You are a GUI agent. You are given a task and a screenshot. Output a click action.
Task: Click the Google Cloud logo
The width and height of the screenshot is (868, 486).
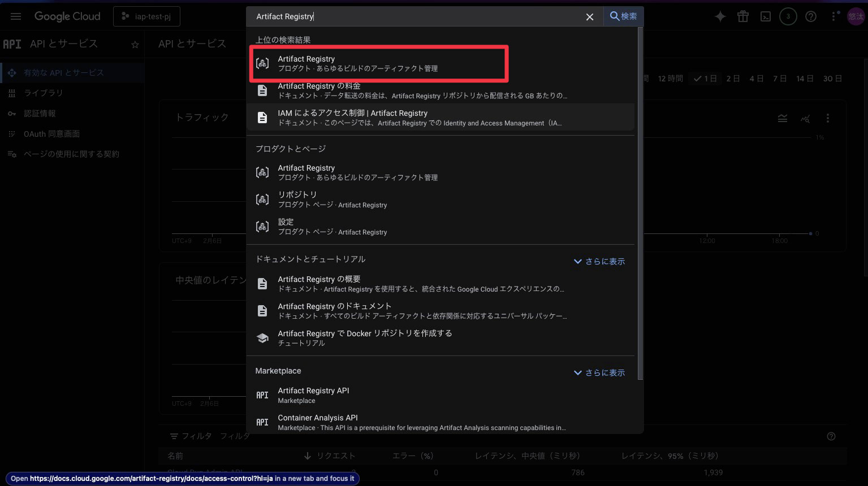[67, 16]
